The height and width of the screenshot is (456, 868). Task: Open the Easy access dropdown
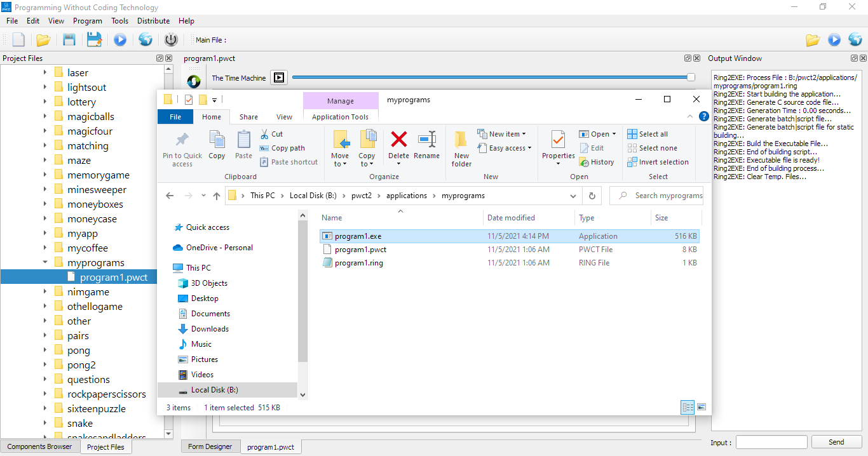coord(505,148)
